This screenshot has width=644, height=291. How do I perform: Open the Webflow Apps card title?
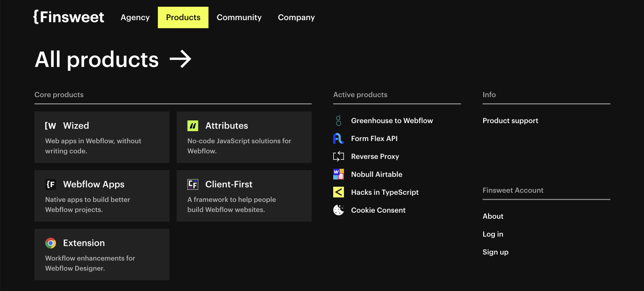(94, 184)
